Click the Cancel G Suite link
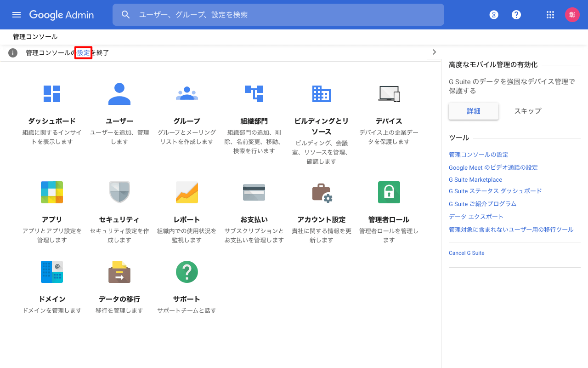 coord(467,253)
